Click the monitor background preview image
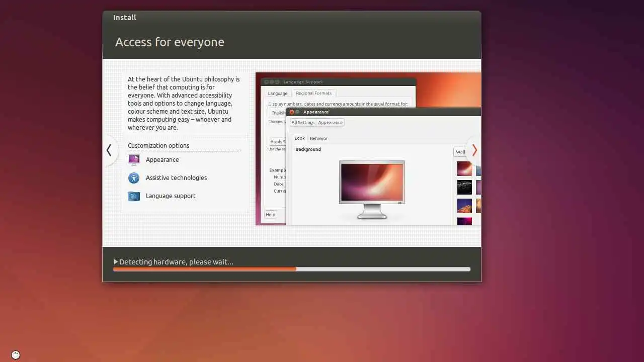The height and width of the screenshot is (362, 644). 372,183
